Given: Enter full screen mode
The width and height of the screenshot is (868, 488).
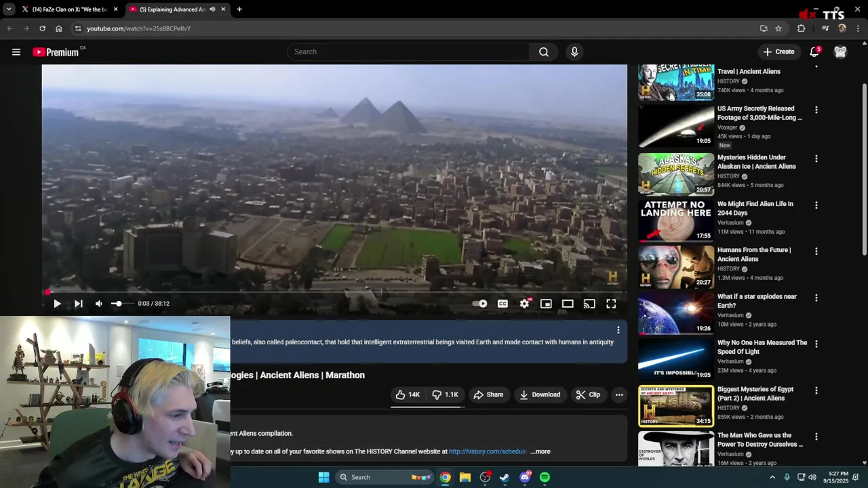Looking at the screenshot, I should [611, 304].
